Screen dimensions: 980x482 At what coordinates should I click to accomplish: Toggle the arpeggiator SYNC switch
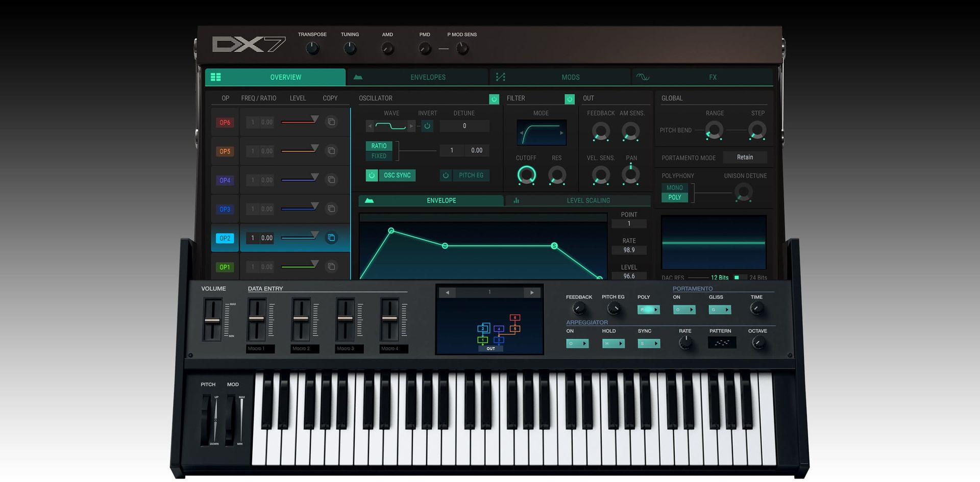click(649, 344)
